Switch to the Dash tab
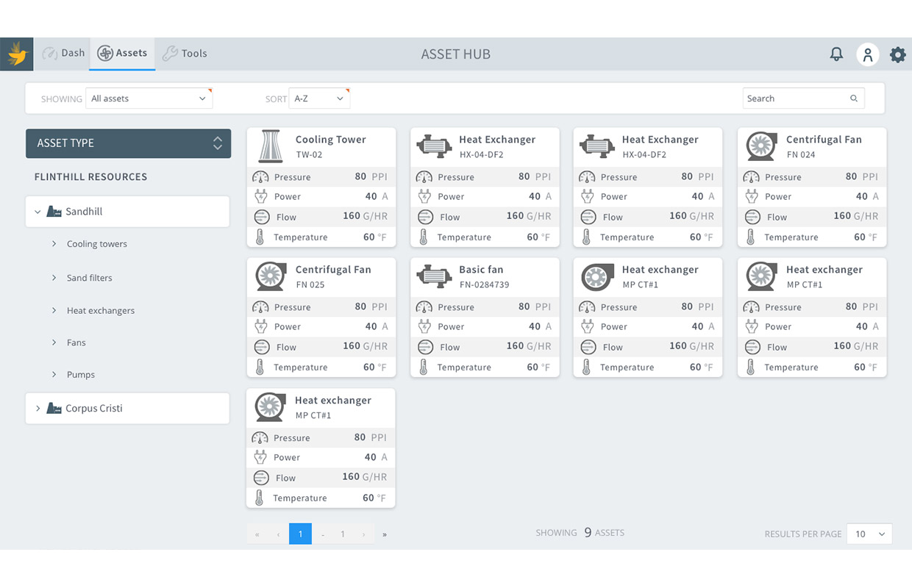This screenshot has width=912, height=588. pyautogui.click(x=63, y=54)
